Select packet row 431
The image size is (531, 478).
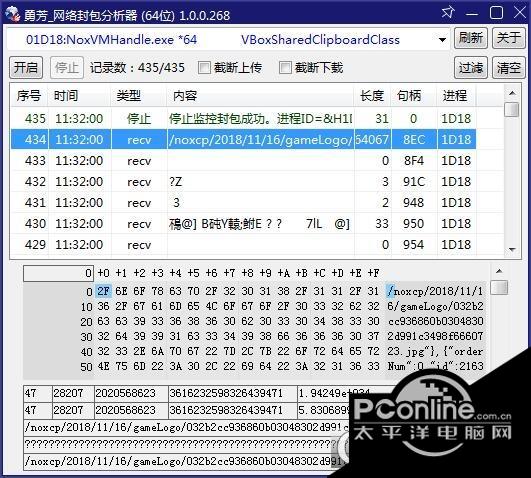point(243,203)
